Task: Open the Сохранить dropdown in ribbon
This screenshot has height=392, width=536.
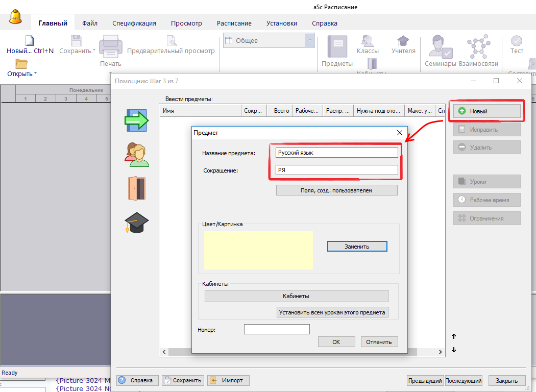Action: [x=94, y=51]
